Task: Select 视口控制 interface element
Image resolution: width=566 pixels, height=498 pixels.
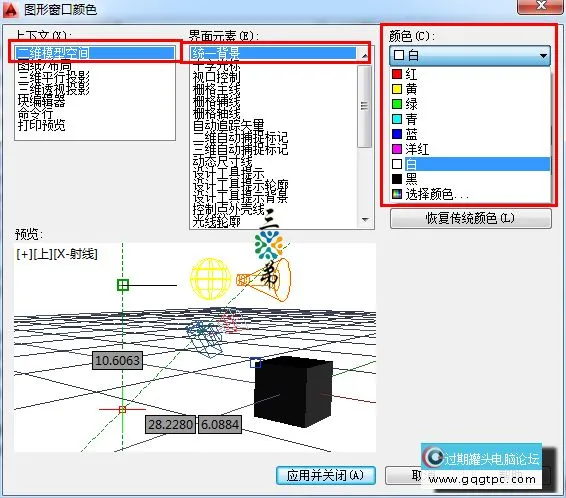Action: tap(216, 77)
